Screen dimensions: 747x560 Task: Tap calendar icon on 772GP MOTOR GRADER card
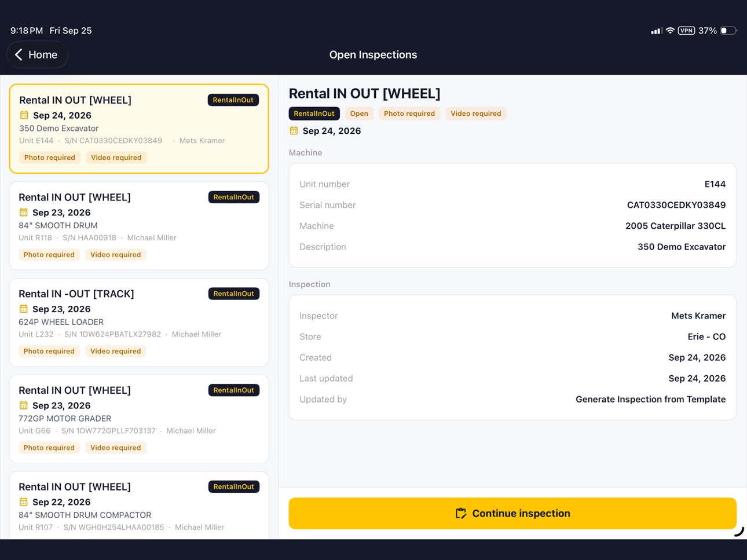23,405
